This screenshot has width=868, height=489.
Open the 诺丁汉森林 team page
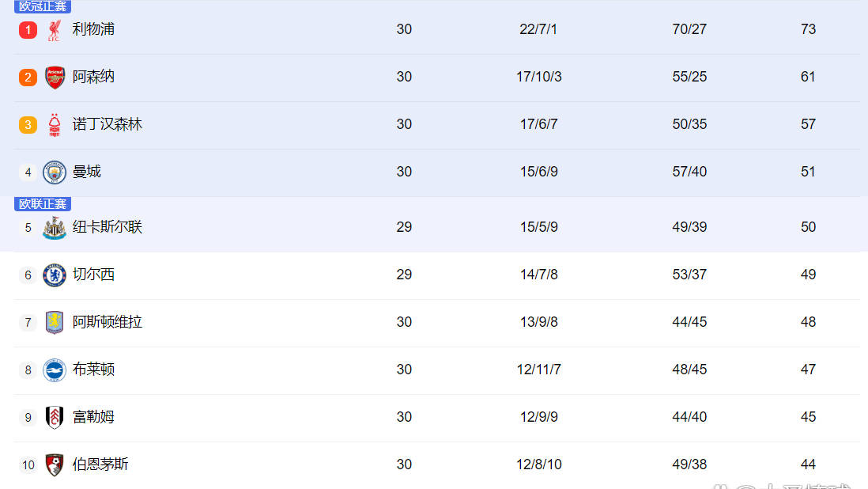point(108,124)
